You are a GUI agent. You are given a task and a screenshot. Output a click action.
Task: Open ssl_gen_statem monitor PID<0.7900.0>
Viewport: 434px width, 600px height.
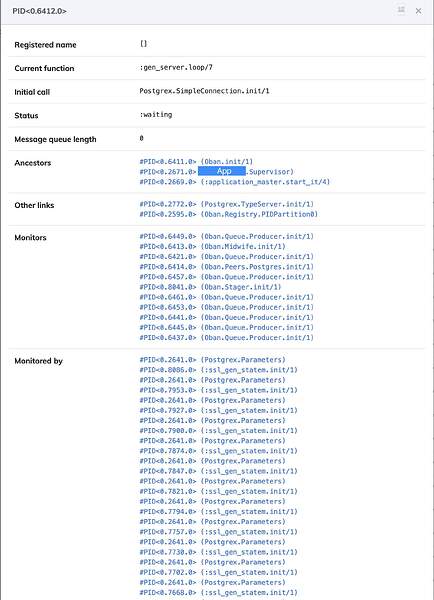coord(218,431)
